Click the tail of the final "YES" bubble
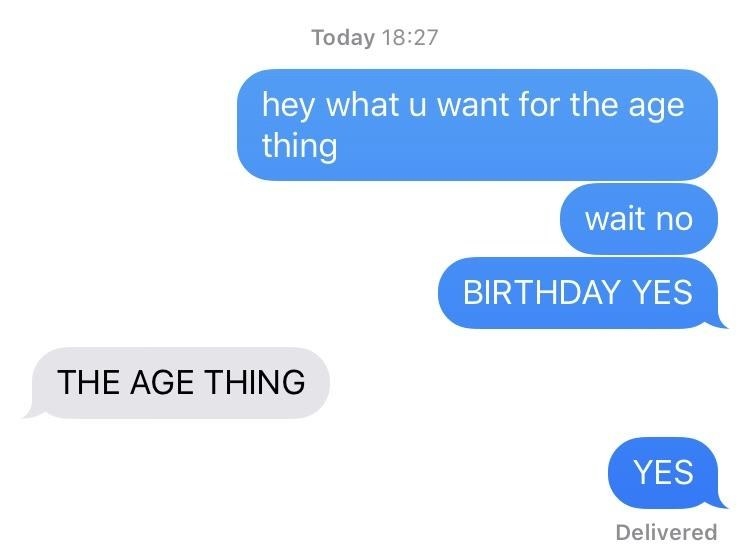750x558 pixels. coord(721,501)
